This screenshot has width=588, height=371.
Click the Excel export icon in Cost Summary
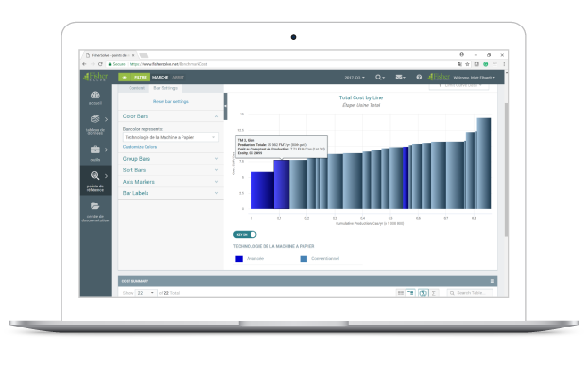click(423, 293)
